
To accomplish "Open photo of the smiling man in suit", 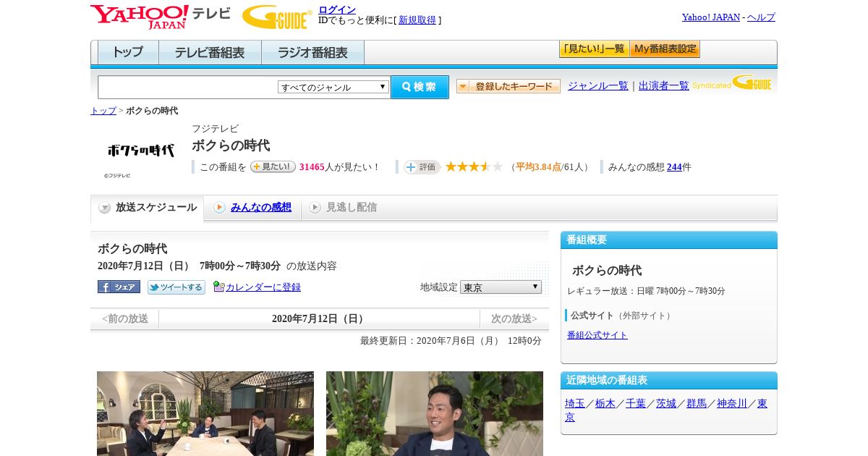I will (x=435, y=413).
